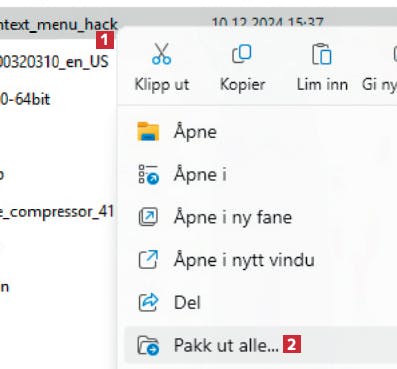Screen dimensions: 397x369
Task: Select the context_menu_hack file row
Action: [x=58, y=24]
